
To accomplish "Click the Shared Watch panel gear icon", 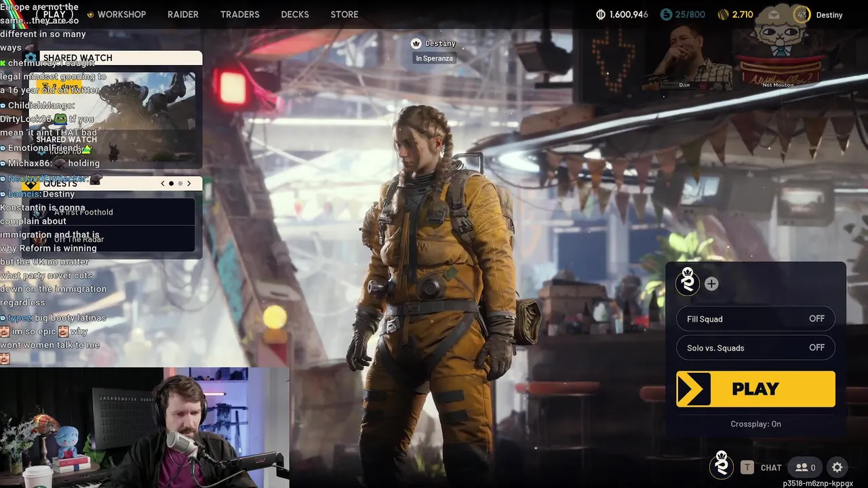I will (30, 57).
